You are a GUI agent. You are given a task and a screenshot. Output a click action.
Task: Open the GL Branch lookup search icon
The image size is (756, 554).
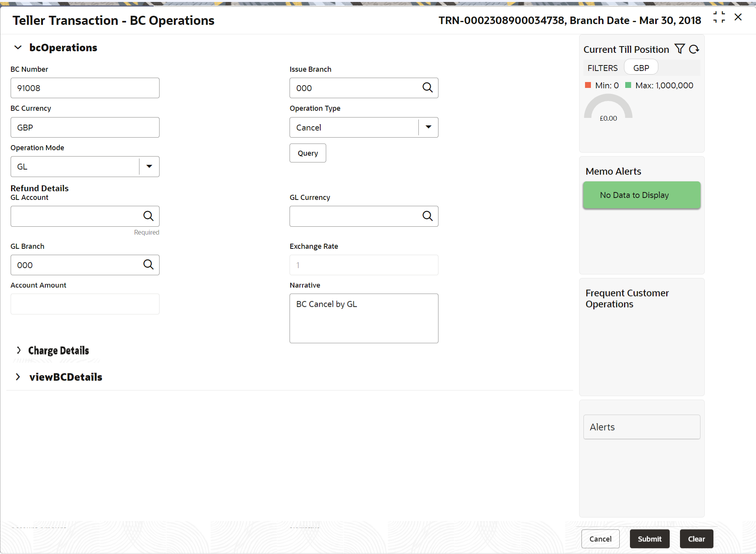pyautogui.click(x=148, y=265)
